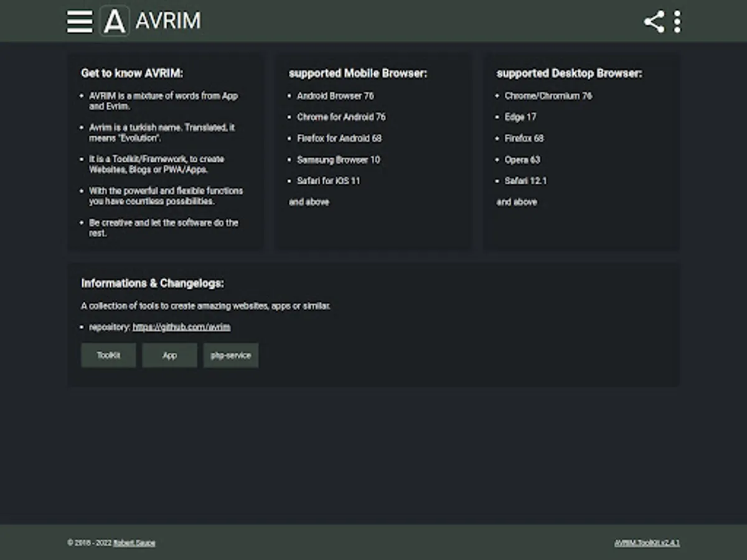Select 'Edge 17' list item
747x560 pixels.
coord(520,117)
